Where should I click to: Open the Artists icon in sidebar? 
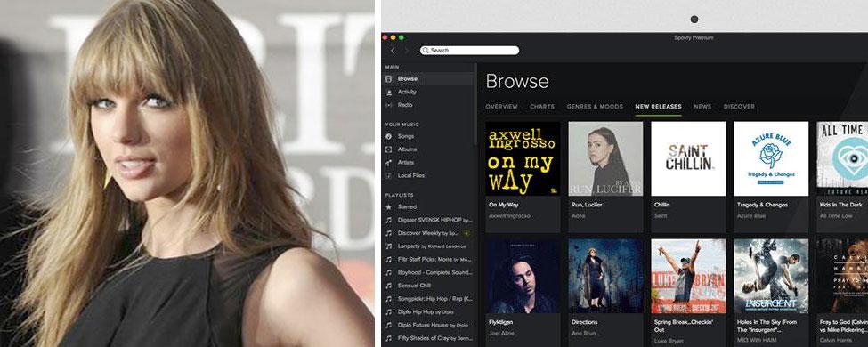point(389,163)
